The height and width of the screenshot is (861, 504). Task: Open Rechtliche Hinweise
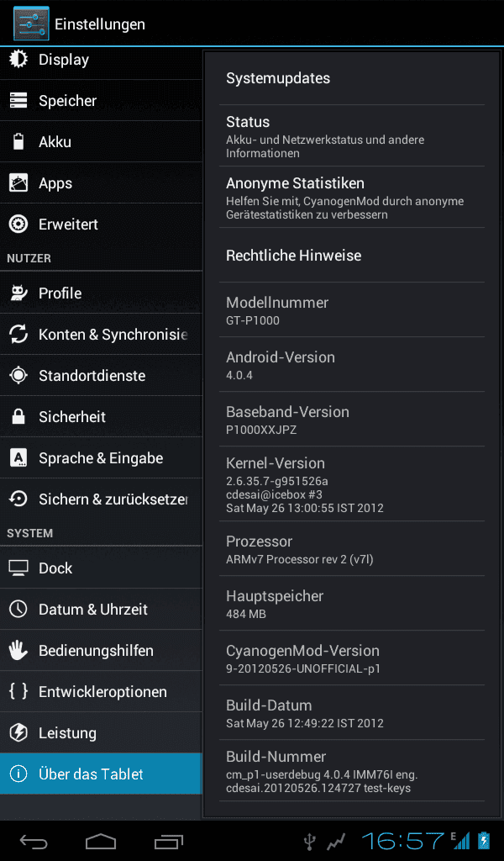coord(352,256)
